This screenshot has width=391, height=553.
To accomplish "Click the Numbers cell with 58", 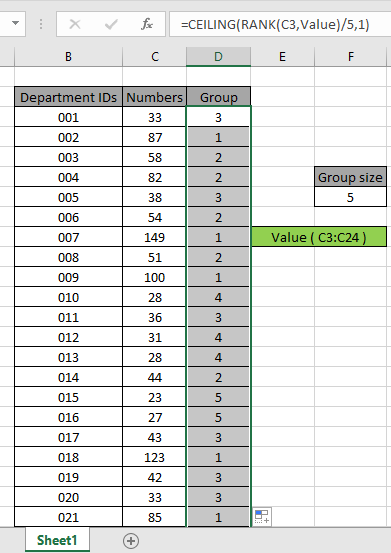I will coord(154,157).
